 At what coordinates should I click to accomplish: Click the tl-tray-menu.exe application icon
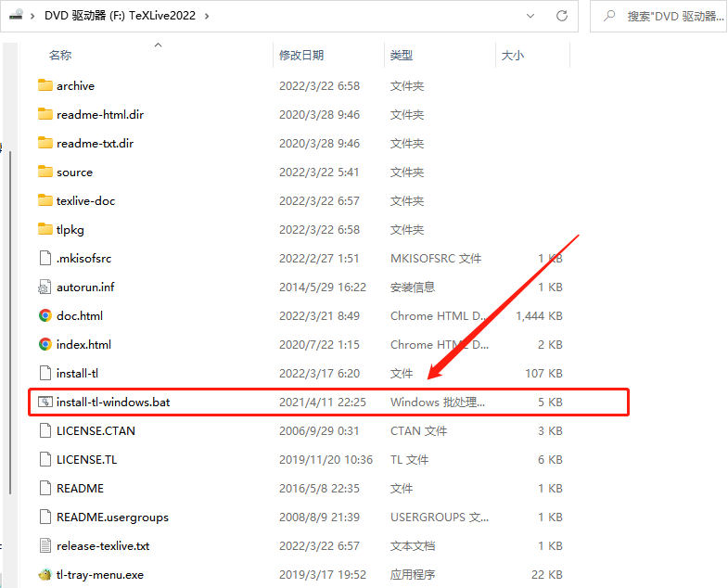45,574
